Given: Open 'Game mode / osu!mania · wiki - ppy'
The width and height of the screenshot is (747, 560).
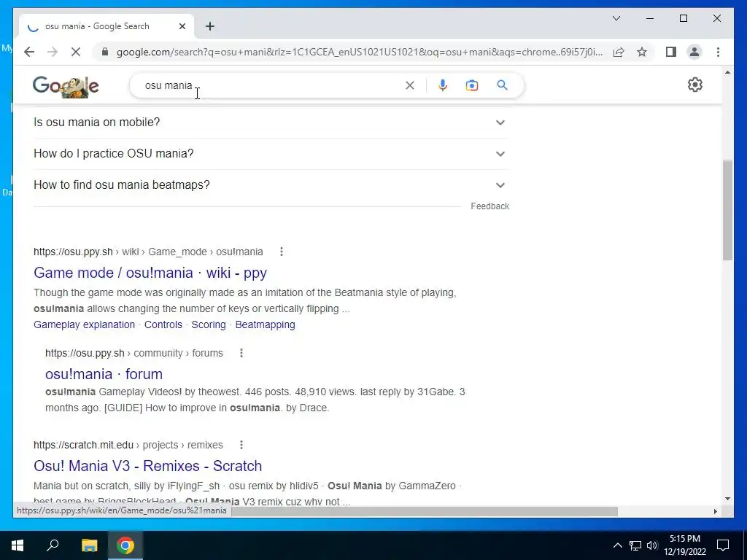Looking at the screenshot, I should (x=150, y=273).
